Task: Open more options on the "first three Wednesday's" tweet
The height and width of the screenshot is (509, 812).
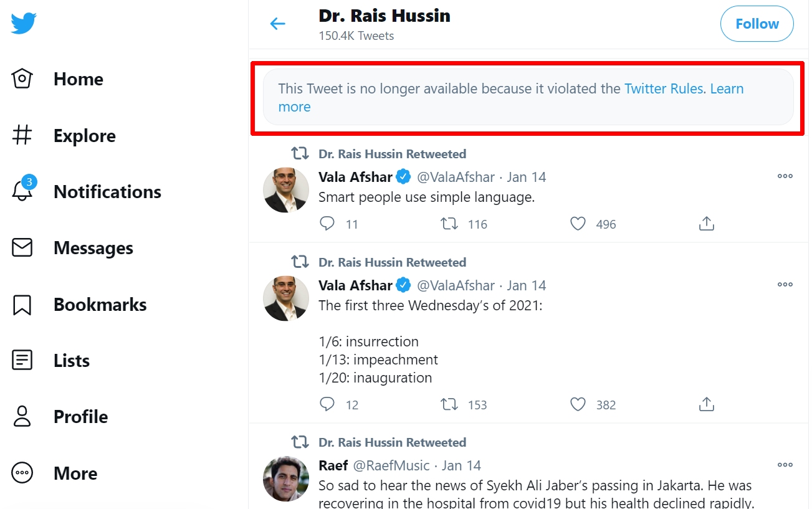Action: click(x=785, y=285)
